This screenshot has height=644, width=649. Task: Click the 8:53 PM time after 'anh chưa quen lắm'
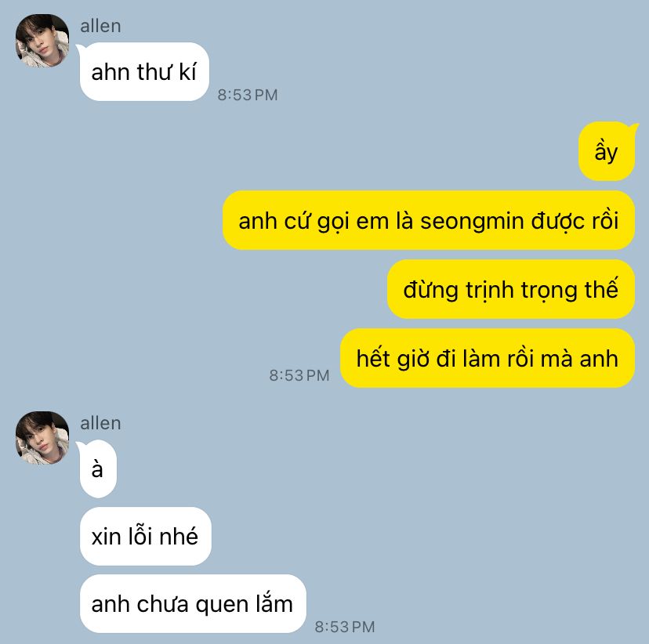[x=345, y=627]
